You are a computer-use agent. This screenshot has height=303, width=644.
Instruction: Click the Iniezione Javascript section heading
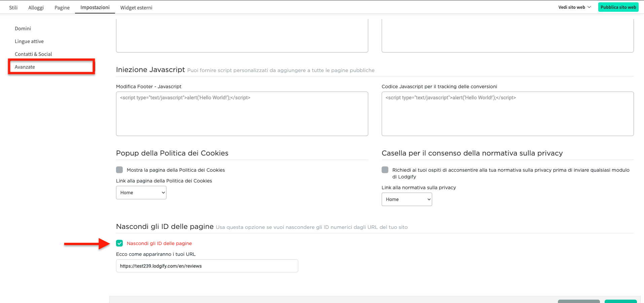point(150,70)
